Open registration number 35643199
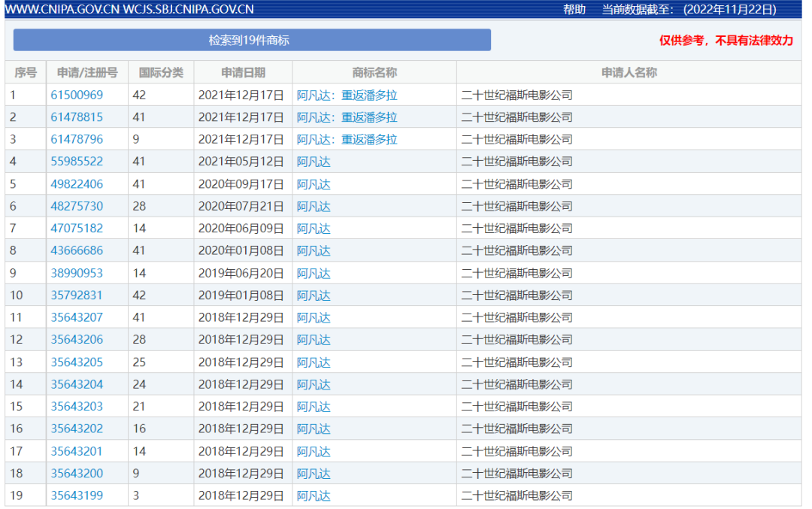 coord(77,495)
